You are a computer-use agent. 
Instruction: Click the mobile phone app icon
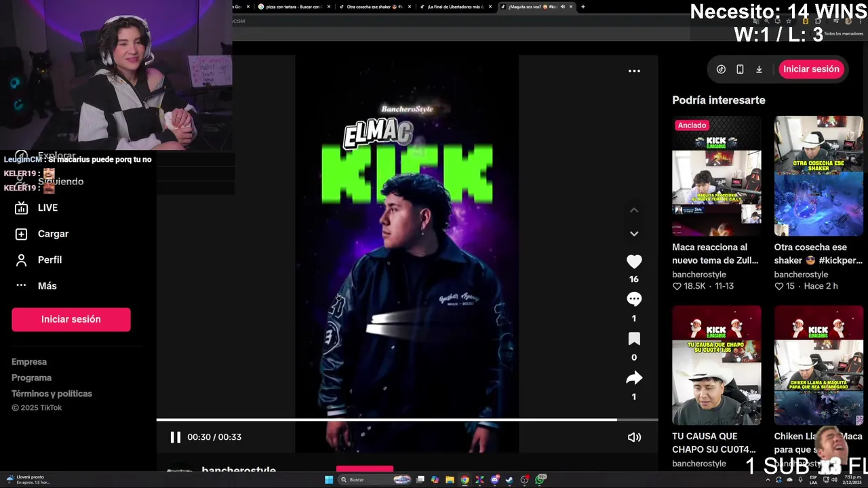click(x=740, y=69)
